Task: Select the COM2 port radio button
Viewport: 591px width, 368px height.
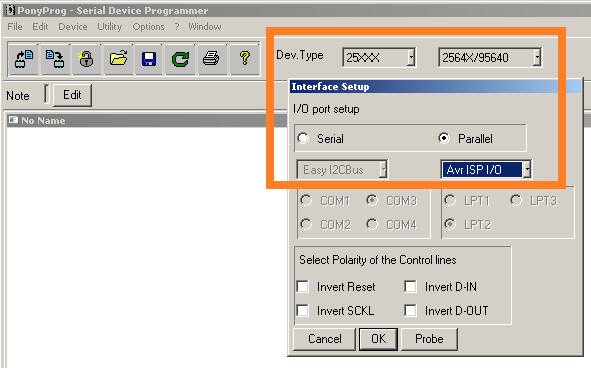Action: pos(306,224)
